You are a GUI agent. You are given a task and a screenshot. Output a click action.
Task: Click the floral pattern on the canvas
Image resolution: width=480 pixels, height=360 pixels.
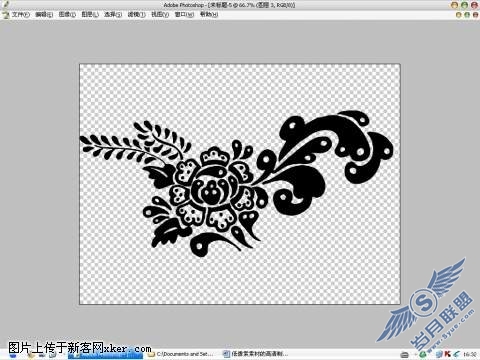(x=237, y=183)
